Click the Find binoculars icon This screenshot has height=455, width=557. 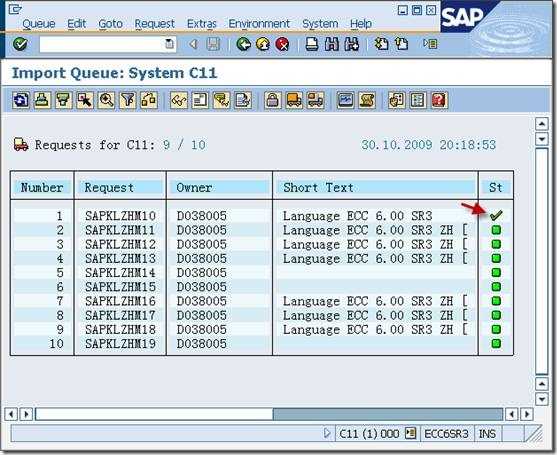(x=332, y=44)
